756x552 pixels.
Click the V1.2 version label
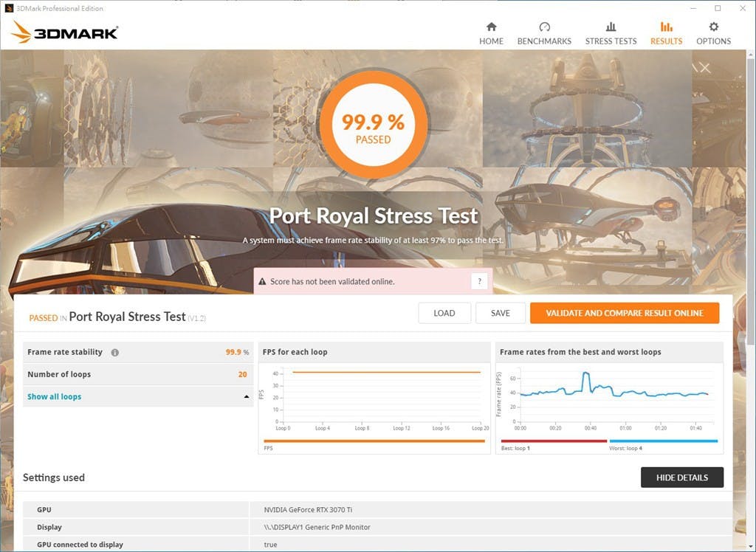(196, 318)
